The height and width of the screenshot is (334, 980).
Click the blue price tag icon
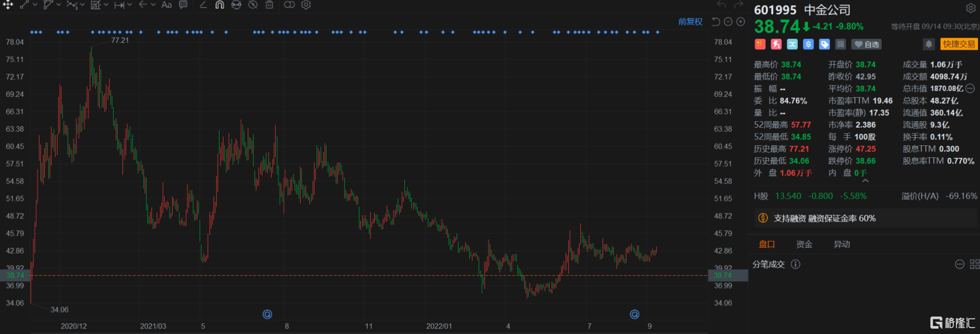pos(825,44)
